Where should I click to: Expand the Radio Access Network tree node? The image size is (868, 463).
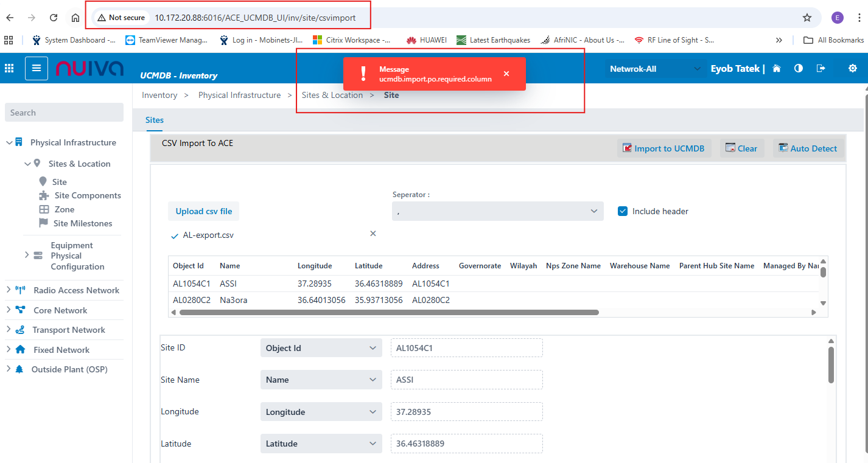click(9, 290)
